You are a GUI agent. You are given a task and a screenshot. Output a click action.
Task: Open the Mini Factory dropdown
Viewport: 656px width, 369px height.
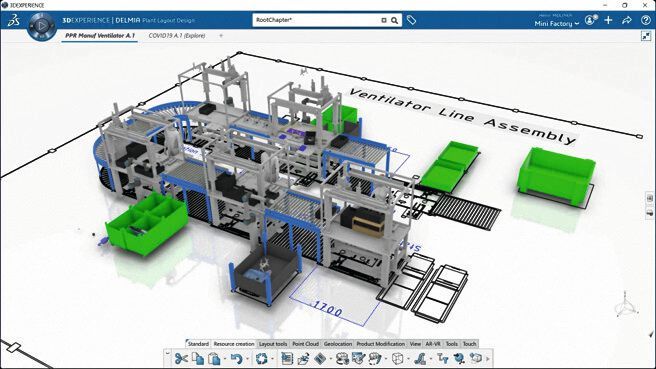pyautogui.click(x=557, y=24)
